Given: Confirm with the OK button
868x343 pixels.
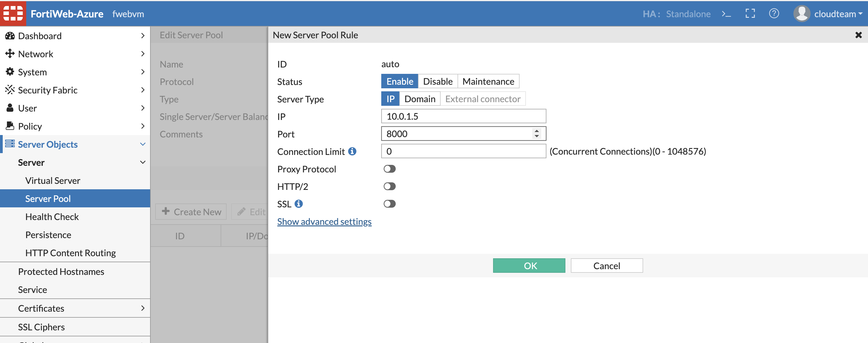Looking at the screenshot, I should click(x=529, y=266).
